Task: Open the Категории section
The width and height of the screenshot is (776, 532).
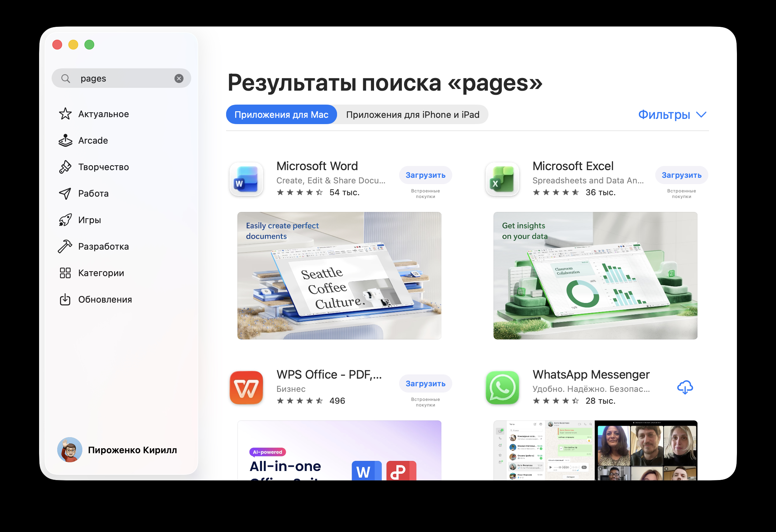Action: (x=100, y=273)
